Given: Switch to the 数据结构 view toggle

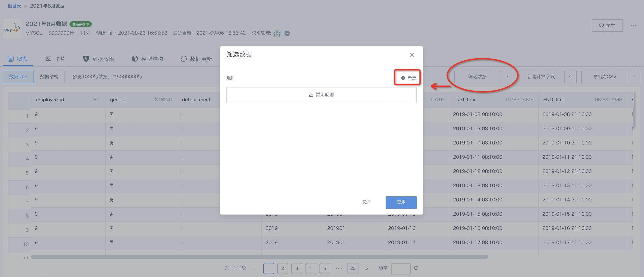Looking at the screenshot, I should coord(49,77).
